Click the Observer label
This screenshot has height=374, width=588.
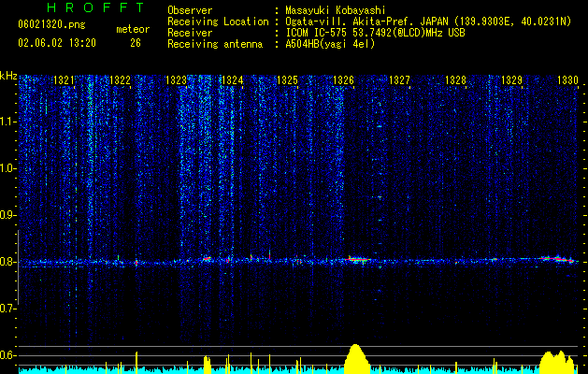[190, 10]
